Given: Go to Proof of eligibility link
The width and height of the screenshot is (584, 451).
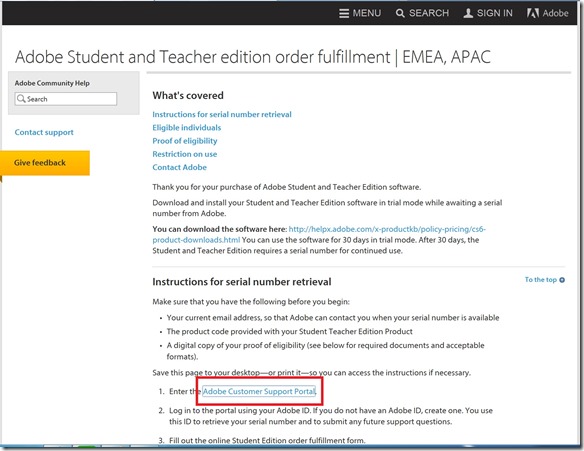Looking at the screenshot, I should coord(185,141).
